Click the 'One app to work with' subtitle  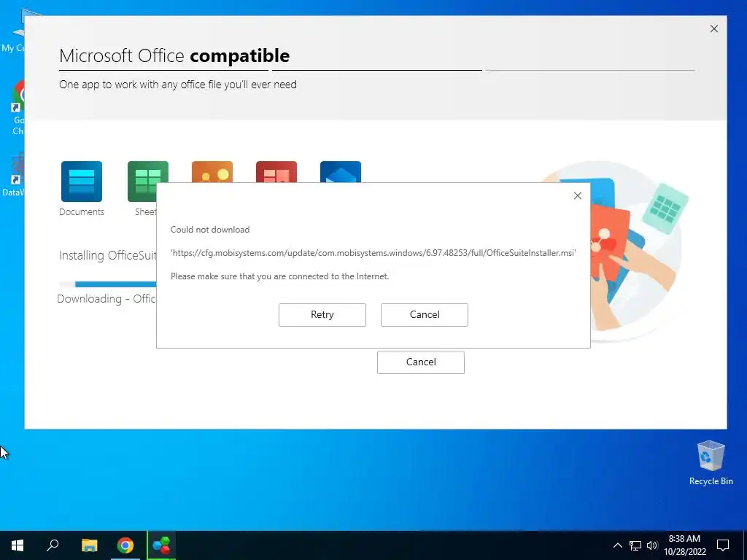178,85
